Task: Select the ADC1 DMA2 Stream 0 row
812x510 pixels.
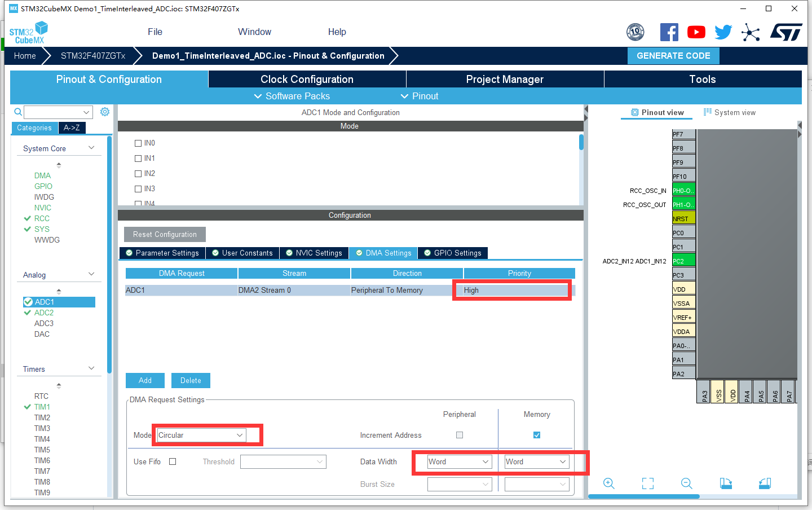Action: tap(349, 290)
